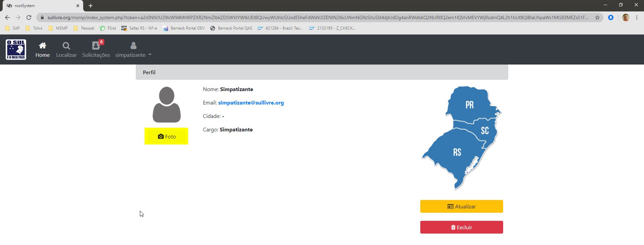Open the simpatizante@sullivre.org email link
Screen dimensions: 644x245
(251, 103)
